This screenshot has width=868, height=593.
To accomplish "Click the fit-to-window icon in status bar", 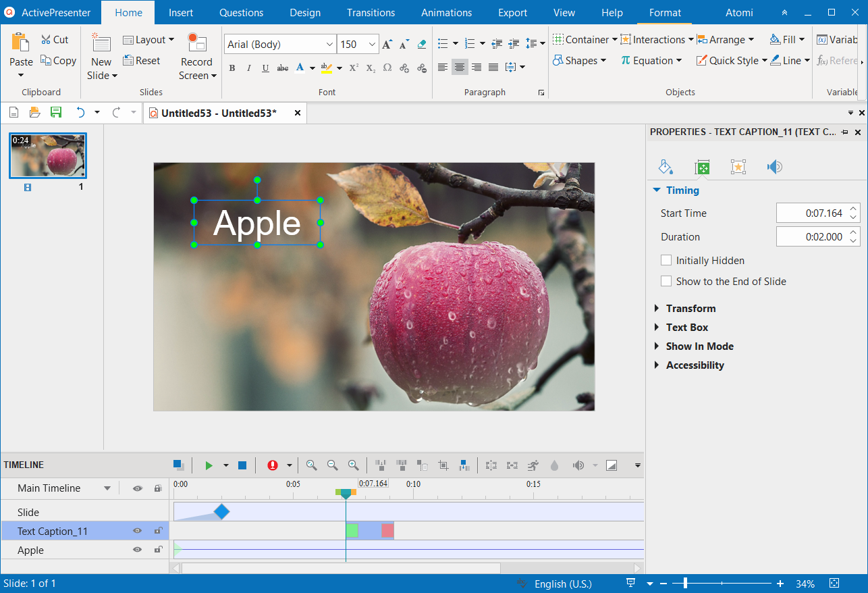I will point(835,584).
